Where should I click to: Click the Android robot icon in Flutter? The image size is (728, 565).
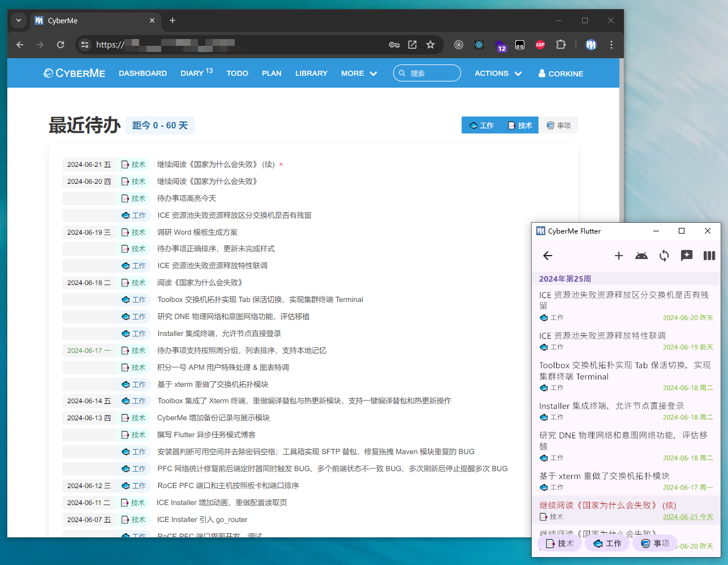point(641,256)
